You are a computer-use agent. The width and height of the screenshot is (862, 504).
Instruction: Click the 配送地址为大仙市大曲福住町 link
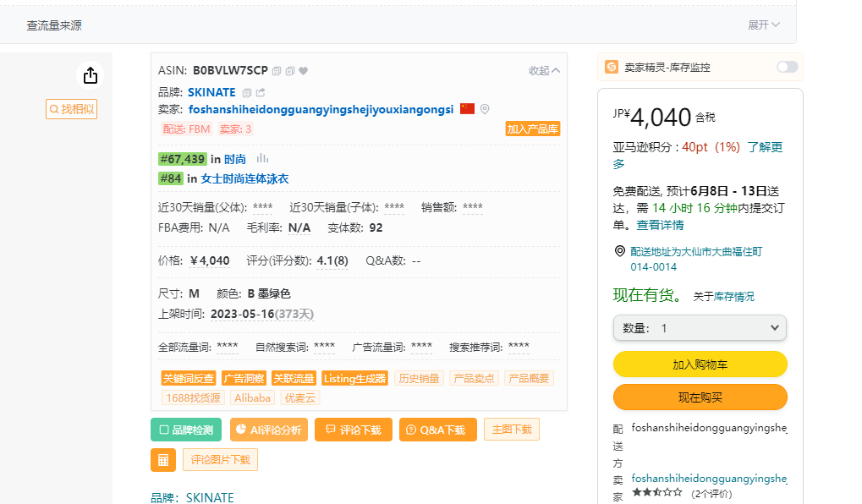(x=696, y=252)
